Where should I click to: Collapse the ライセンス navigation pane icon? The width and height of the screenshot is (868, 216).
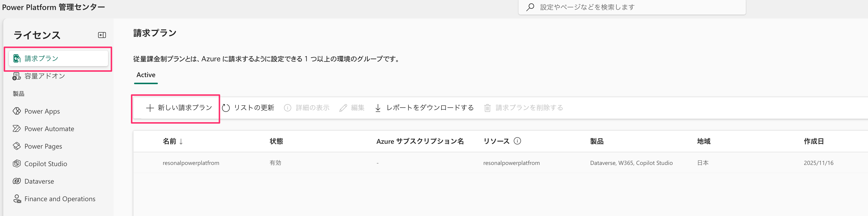[102, 35]
